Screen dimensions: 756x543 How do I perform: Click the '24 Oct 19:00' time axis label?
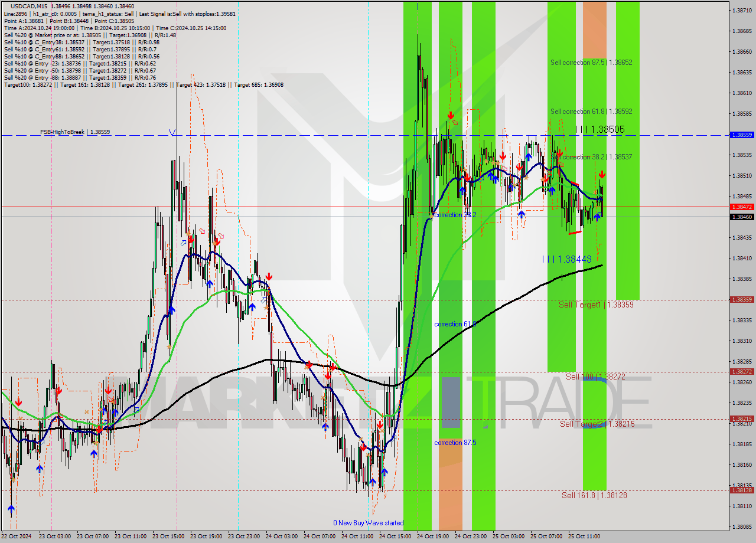434,537
